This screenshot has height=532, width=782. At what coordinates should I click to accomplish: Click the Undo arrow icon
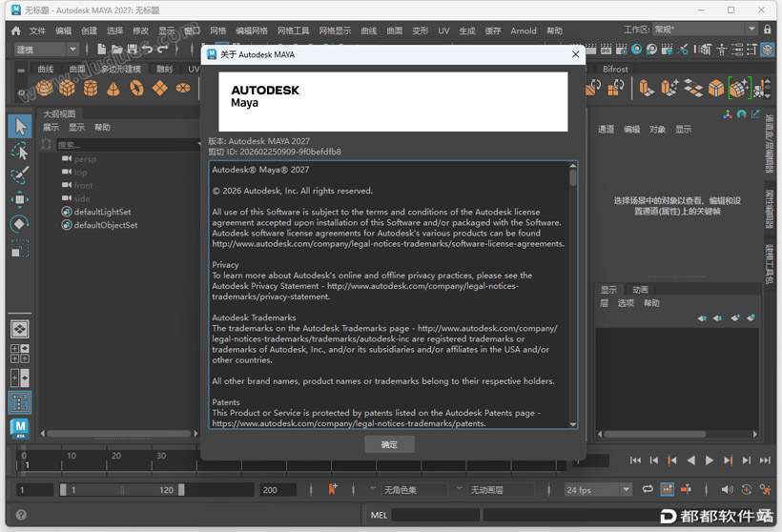coord(147,49)
